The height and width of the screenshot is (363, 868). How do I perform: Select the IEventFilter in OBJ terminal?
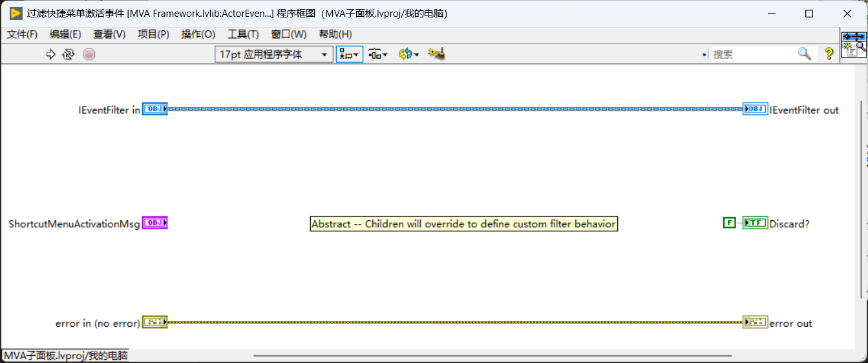(154, 109)
